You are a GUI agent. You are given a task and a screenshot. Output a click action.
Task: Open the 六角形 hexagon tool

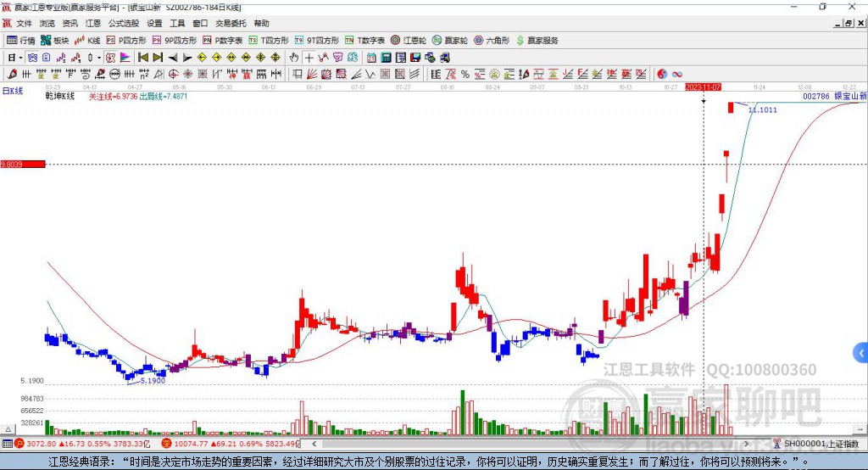[492, 41]
